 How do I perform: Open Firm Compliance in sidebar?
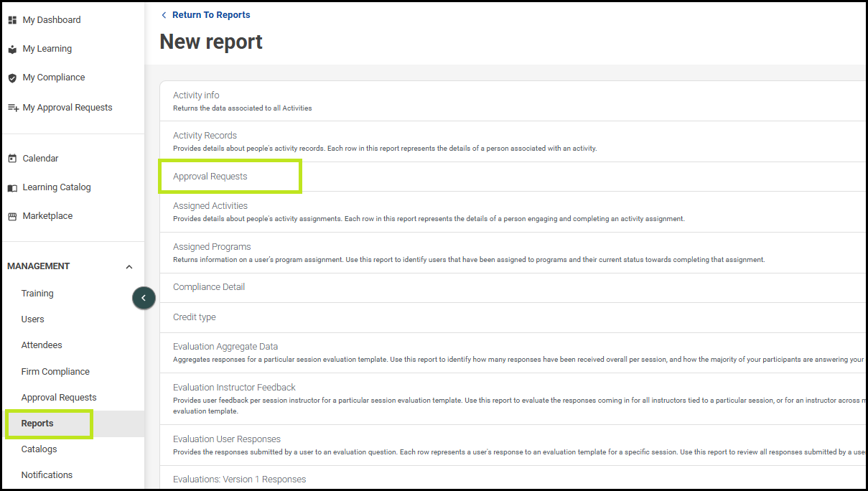click(x=55, y=372)
